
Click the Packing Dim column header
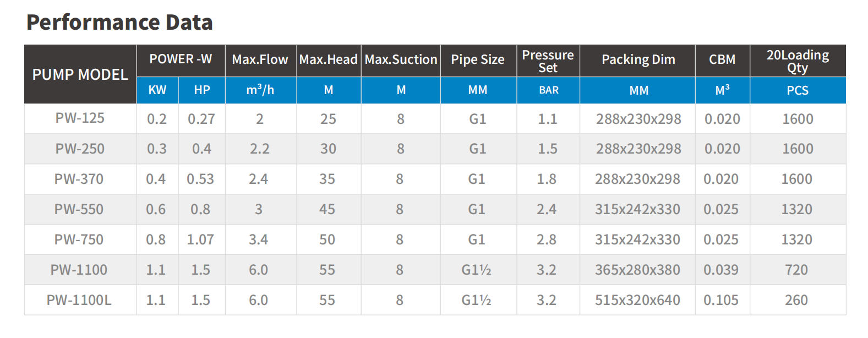click(638, 59)
